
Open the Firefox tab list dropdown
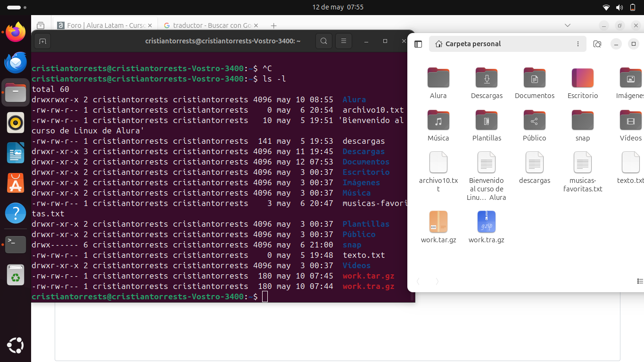568,25
